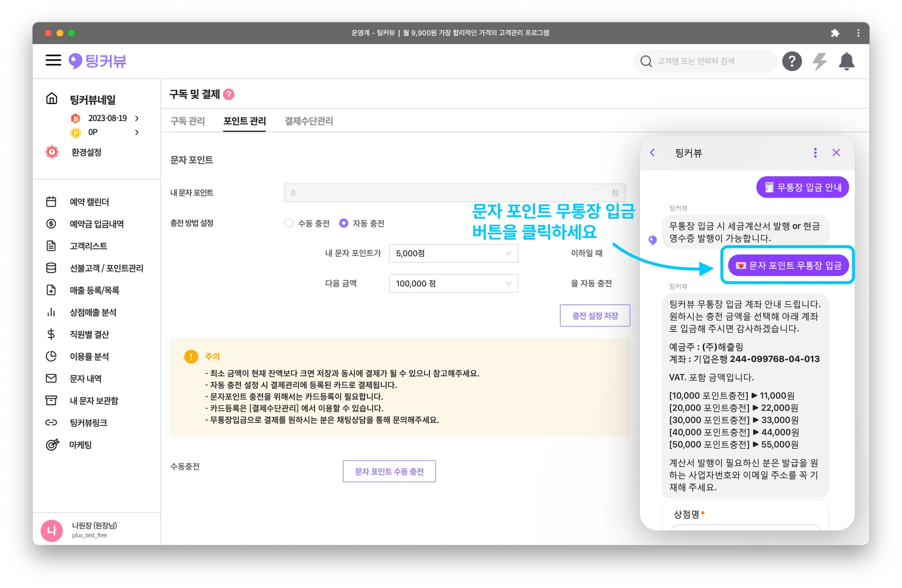Click chat panel three-dot options icon

[x=815, y=153]
